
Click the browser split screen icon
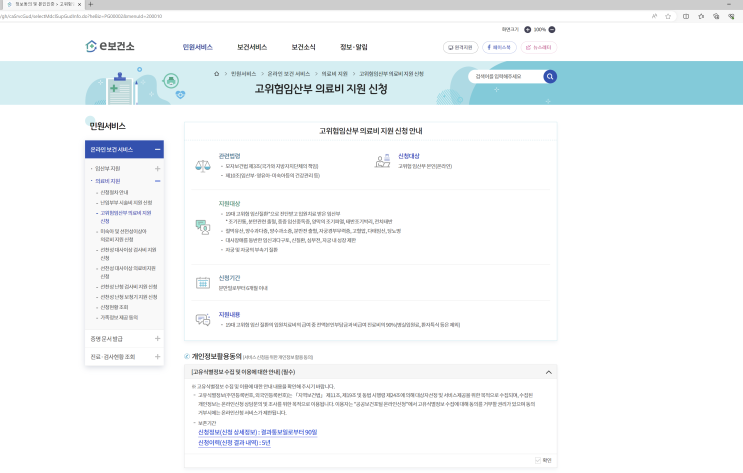[686, 16]
